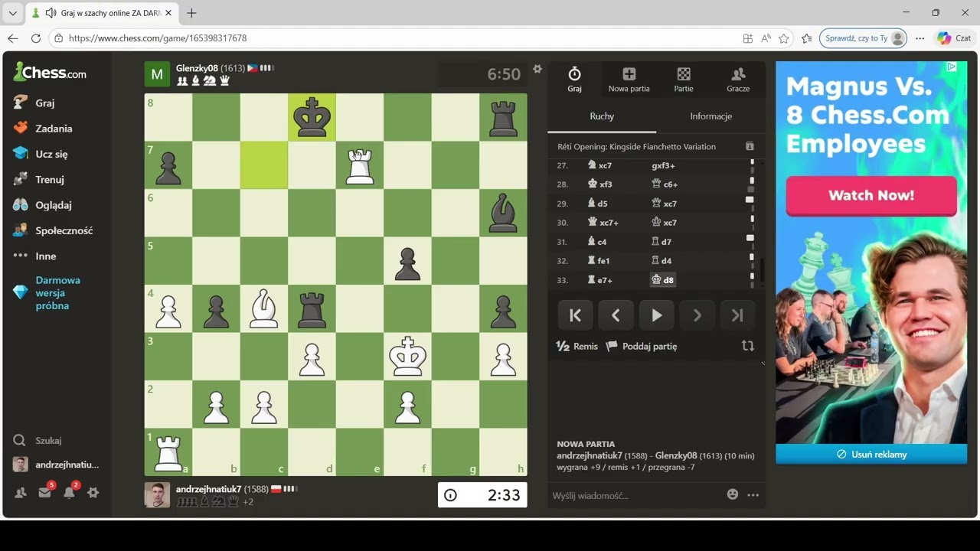
Task: Flip the board icon
Action: pos(748,346)
